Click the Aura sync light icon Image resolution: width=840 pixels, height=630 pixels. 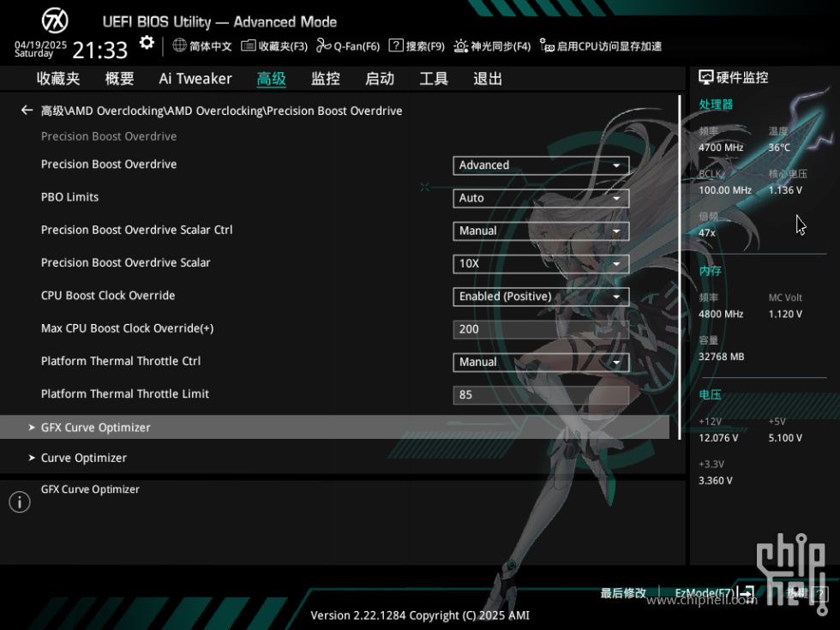(x=460, y=46)
